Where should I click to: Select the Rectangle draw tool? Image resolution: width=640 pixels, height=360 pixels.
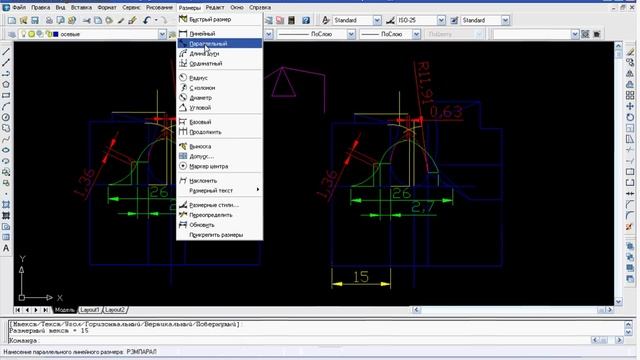click(6, 96)
